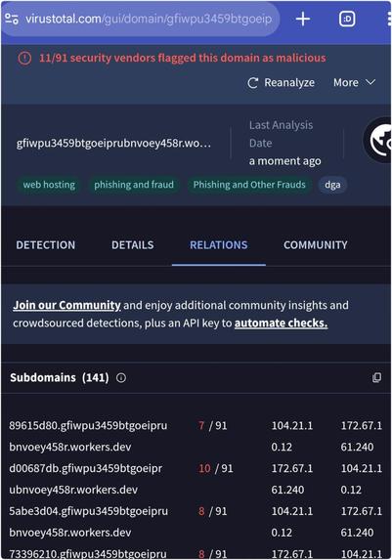This screenshot has height=560, width=392.
Task: Click the Subdomains info circle icon
Action: tap(121, 378)
